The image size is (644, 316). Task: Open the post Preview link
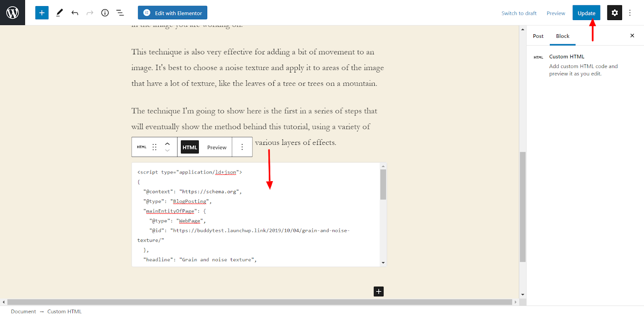tap(556, 13)
